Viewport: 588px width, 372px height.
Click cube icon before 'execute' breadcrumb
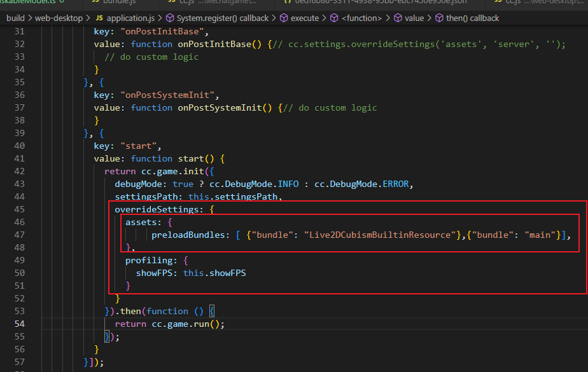coord(284,18)
